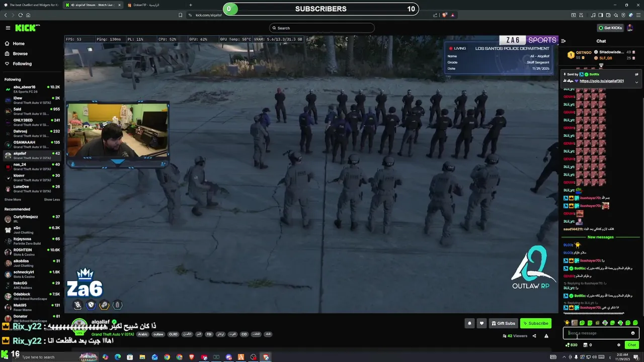Switch to the ChatBot and Widgets browser tab
The image size is (644, 362).
pyautogui.click(x=32, y=5)
